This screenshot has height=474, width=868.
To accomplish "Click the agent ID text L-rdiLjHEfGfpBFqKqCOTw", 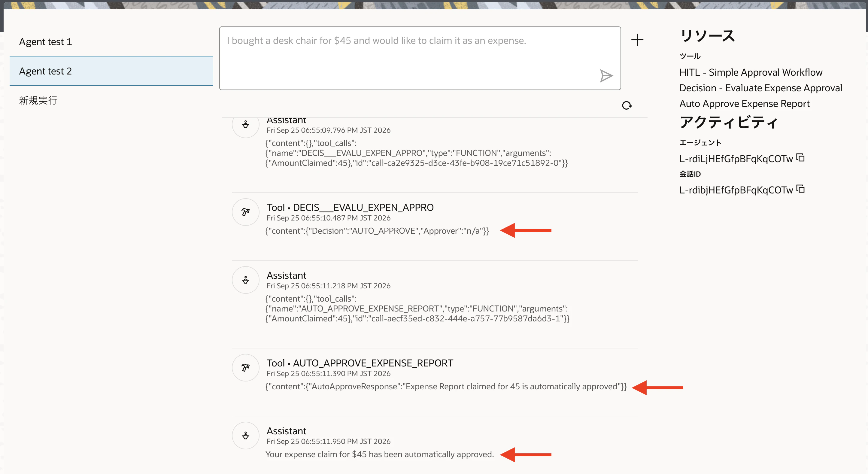I will click(x=736, y=159).
